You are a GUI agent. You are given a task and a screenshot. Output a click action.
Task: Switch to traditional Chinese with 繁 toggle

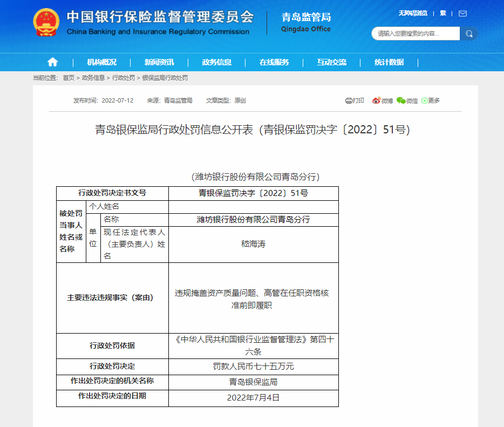point(442,13)
